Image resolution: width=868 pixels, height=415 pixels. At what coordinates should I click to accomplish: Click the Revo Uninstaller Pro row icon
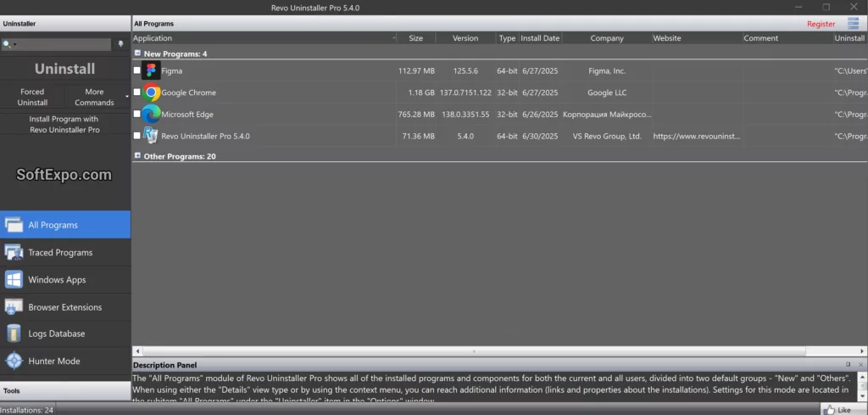coord(151,136)
